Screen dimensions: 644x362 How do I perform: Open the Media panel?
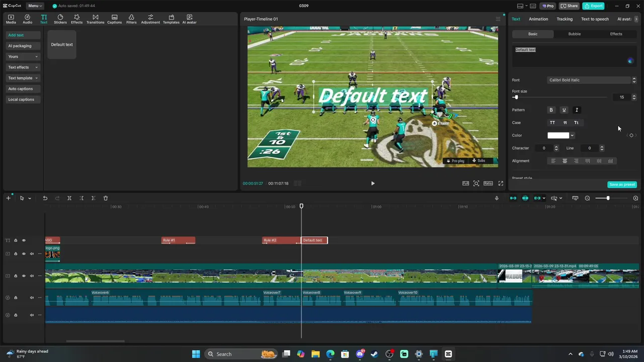coord(11,19)
